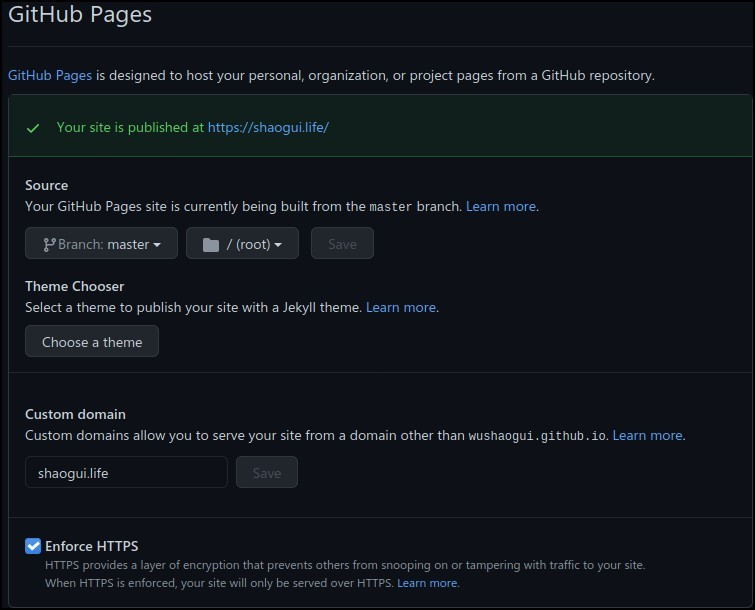Open the published site link shaogui.life

(x=268, y=128)
